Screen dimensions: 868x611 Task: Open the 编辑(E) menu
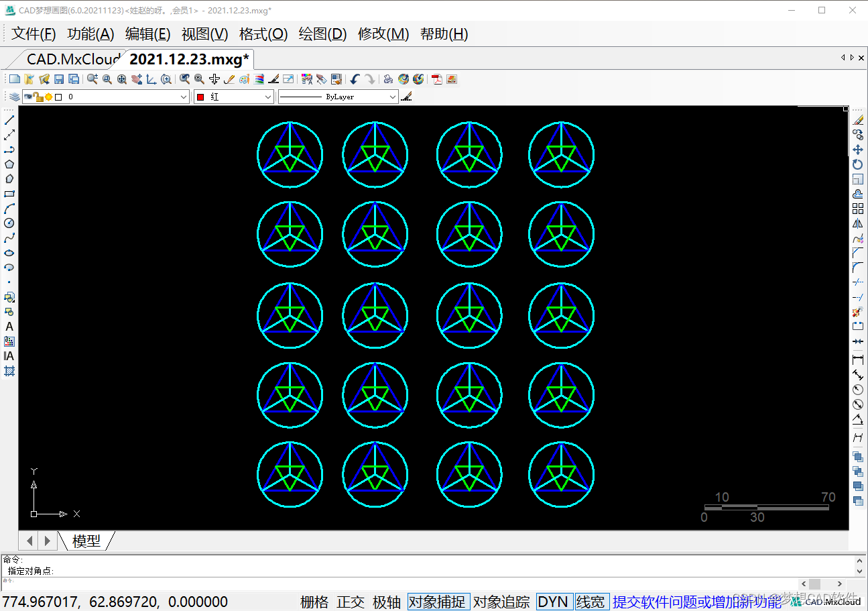pos(147,34)
